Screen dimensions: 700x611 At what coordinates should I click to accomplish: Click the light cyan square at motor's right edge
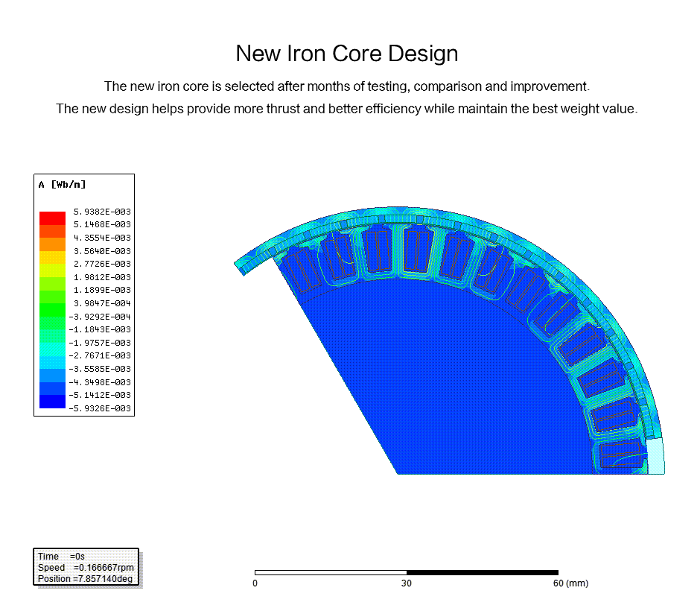click(x=655, y=455)
